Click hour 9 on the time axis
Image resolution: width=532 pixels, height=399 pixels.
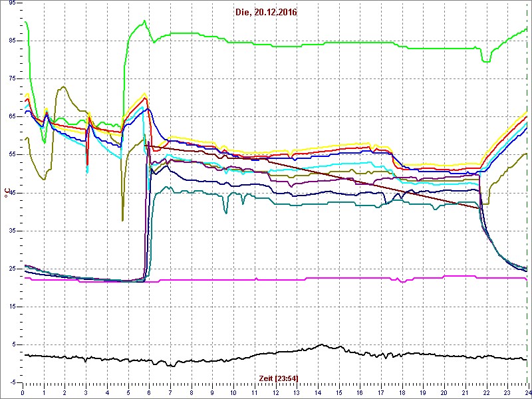212,392
